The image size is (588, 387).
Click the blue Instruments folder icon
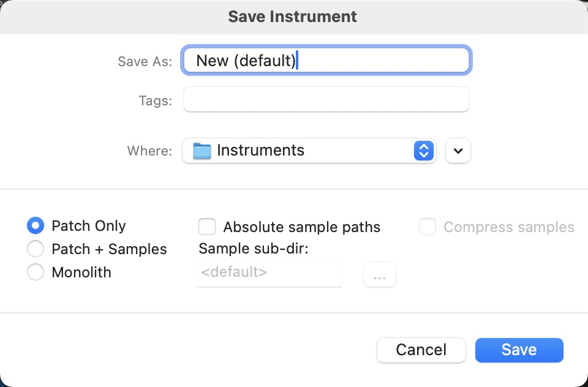pos(203,150)
